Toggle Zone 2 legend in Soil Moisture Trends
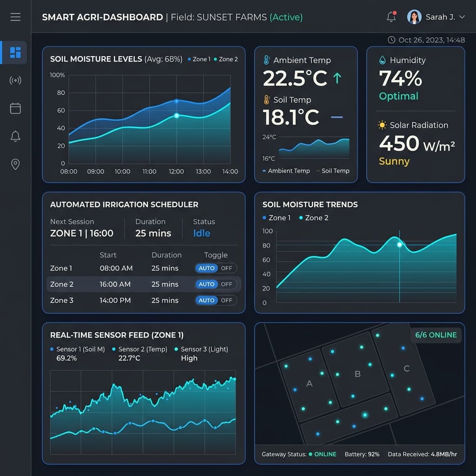Image resolution: width=476 pixels, height=476 pixels. (x=313, y=218)
